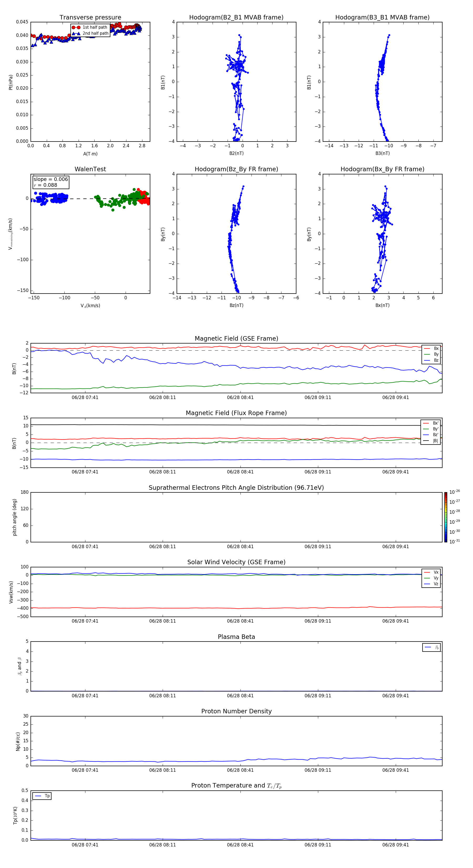The width and height of the screenshot is (473, 868).
Task: Select the 'Tp' legend entry
Action: point(42,796)
